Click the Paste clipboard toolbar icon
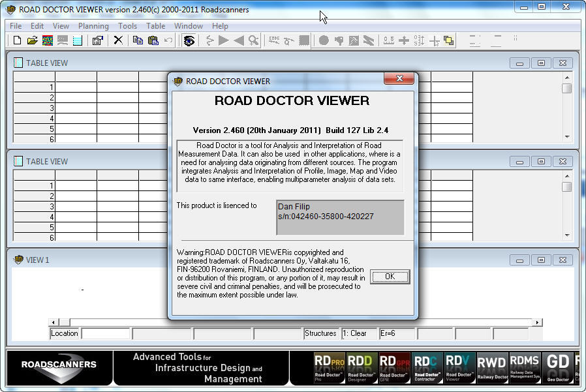 point(153,40)
